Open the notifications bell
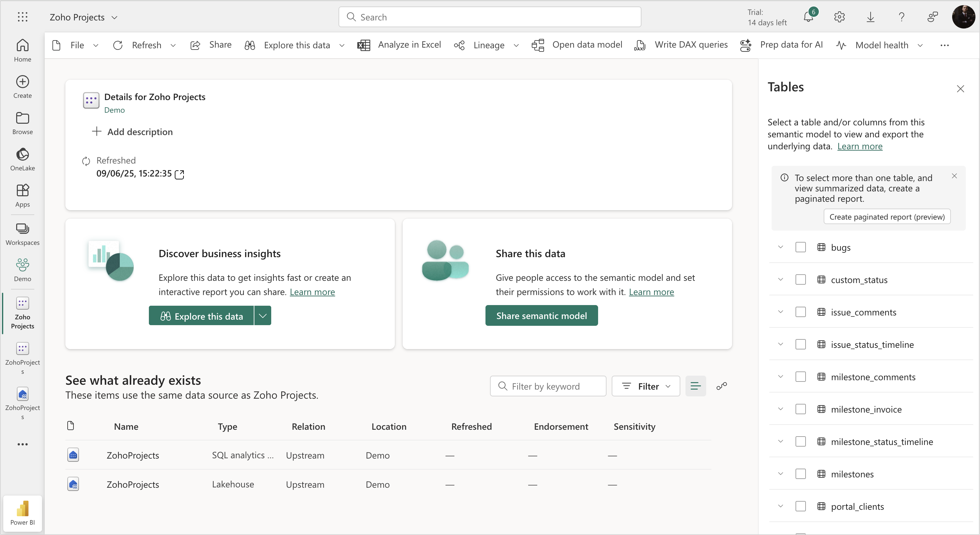 coord(808,17)
